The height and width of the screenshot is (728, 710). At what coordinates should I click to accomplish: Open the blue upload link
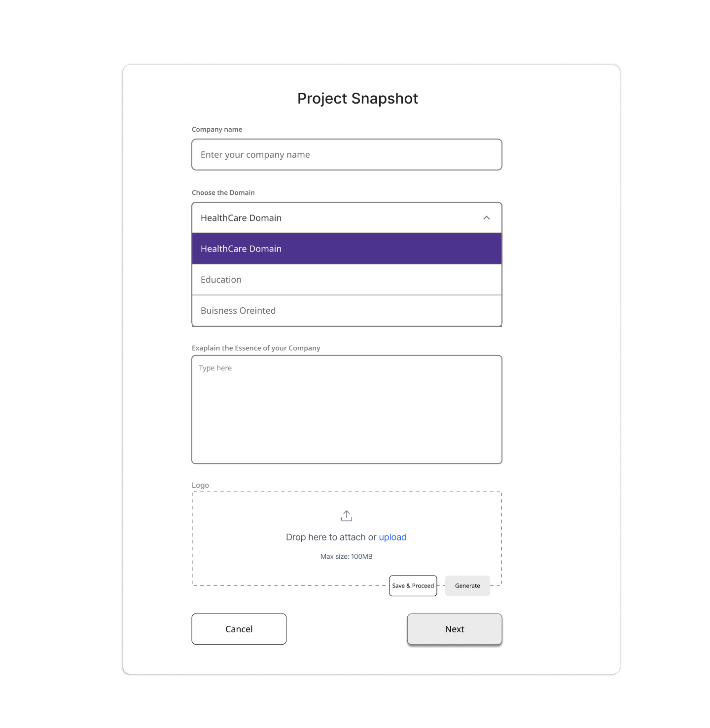392,537
